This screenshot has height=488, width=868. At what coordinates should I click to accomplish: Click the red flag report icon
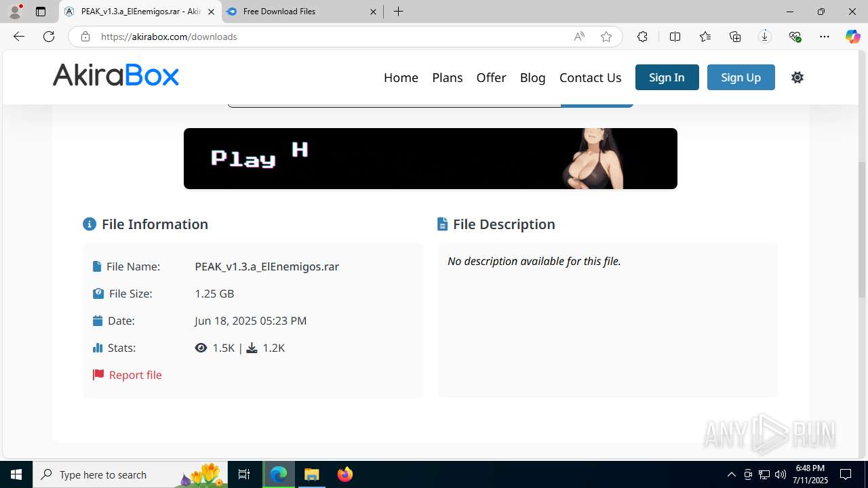click(x=98, y=375)
